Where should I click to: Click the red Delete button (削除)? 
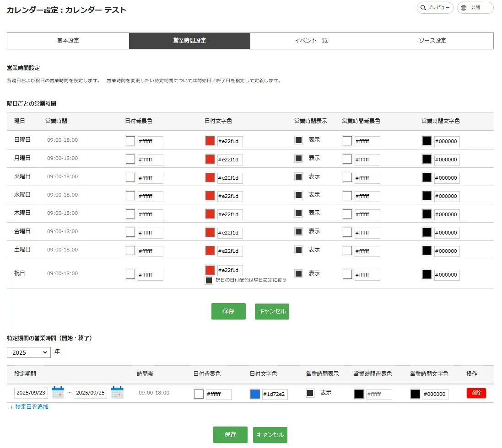tap(476, 393)
